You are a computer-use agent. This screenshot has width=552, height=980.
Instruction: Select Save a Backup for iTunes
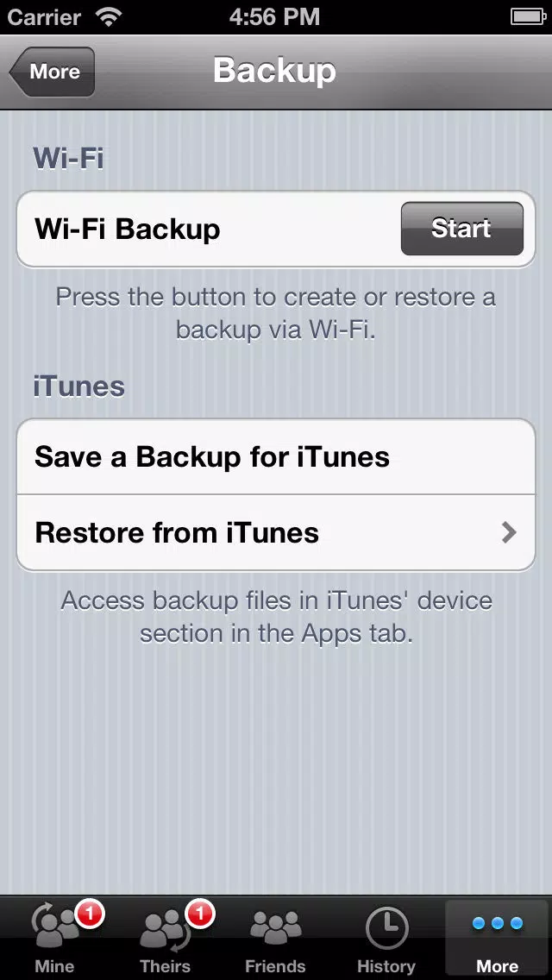click(276, 457)
